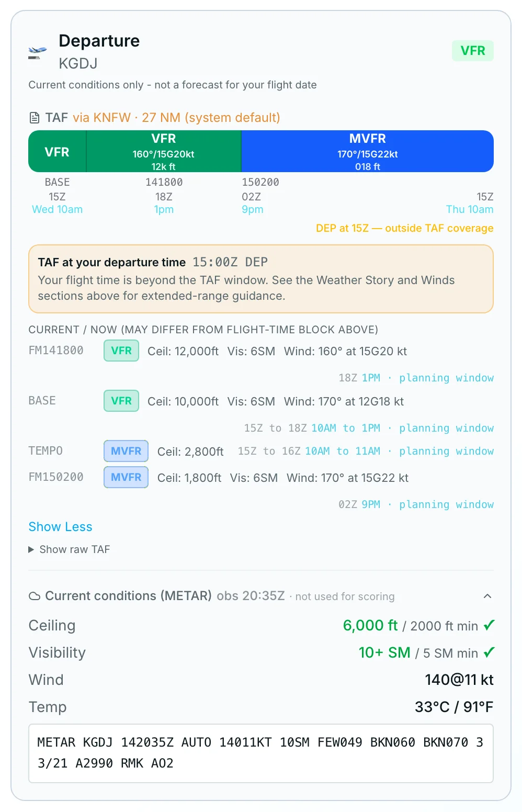Click the '1pm' timeline time label
The image size is (522, 812).
point(164,209)
